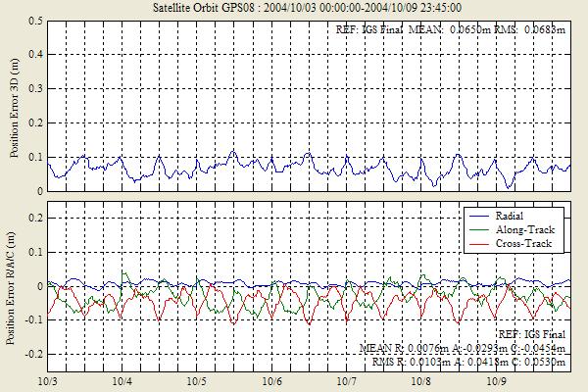Click the red Cross-Track line sample in legend
The height and width of the screenshot is (392, 588).
477,241
